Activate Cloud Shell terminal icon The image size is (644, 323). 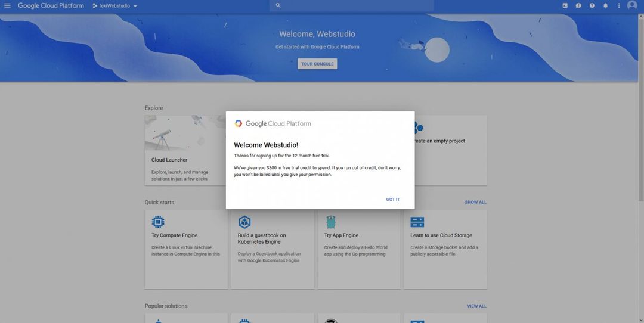pyautogui.click(x=565, y=6)
